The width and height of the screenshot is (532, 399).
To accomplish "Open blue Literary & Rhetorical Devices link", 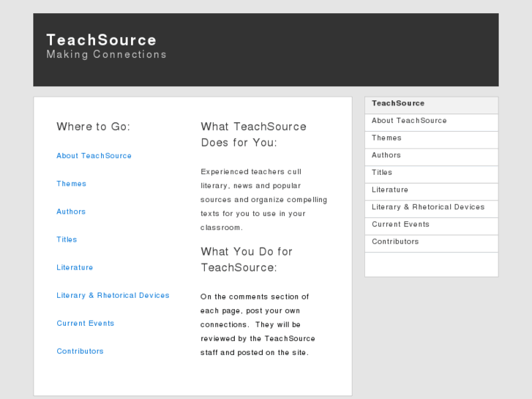I will [113, 296].
